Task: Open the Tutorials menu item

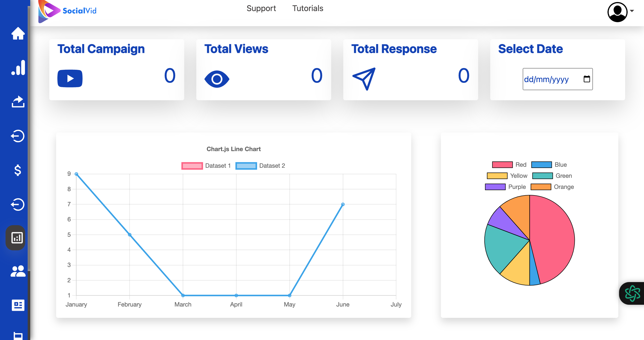Action: tap(308, 8)
